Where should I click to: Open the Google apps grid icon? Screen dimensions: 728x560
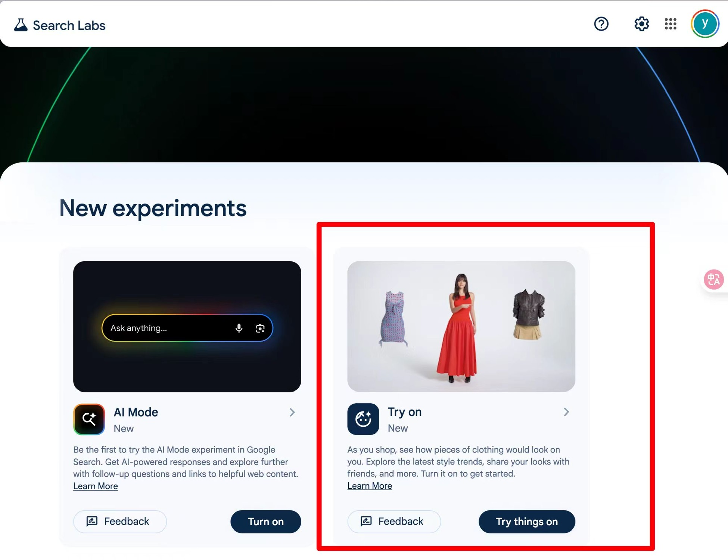tap(671, 24)
